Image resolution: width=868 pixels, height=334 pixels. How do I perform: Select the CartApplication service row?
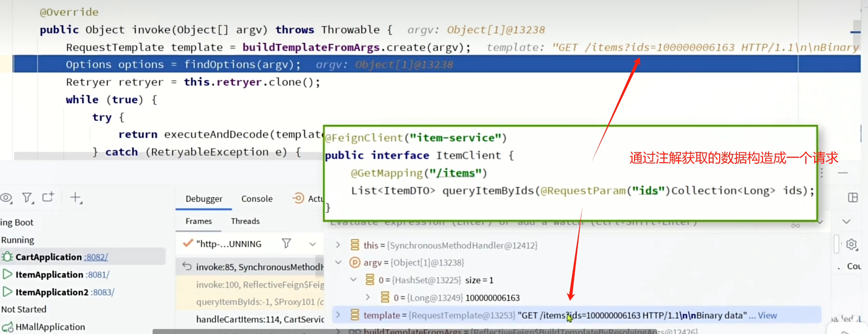83,257
